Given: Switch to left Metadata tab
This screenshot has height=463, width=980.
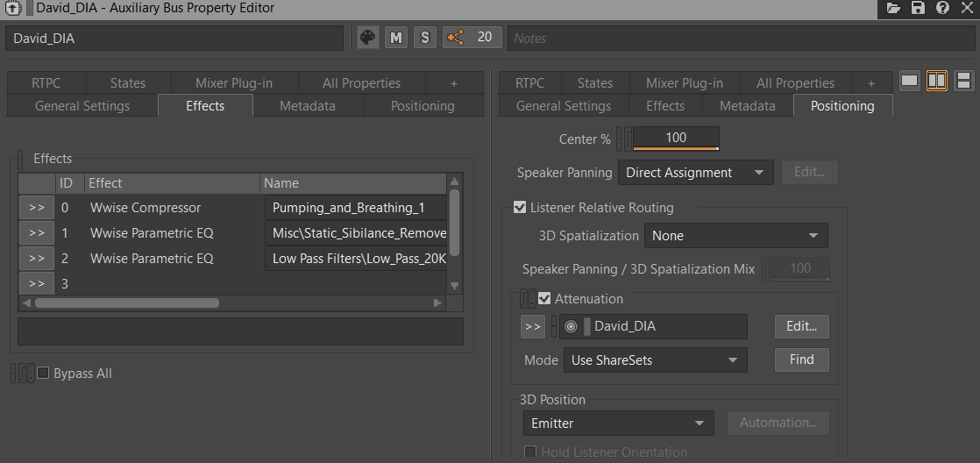Looking at the screenshot, I should click(x=308, y=105).
